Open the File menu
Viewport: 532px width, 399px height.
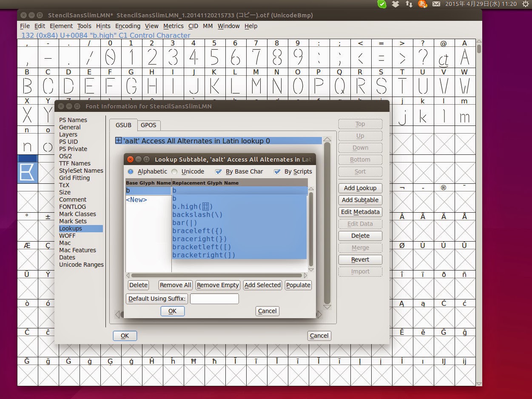point(25,26)
